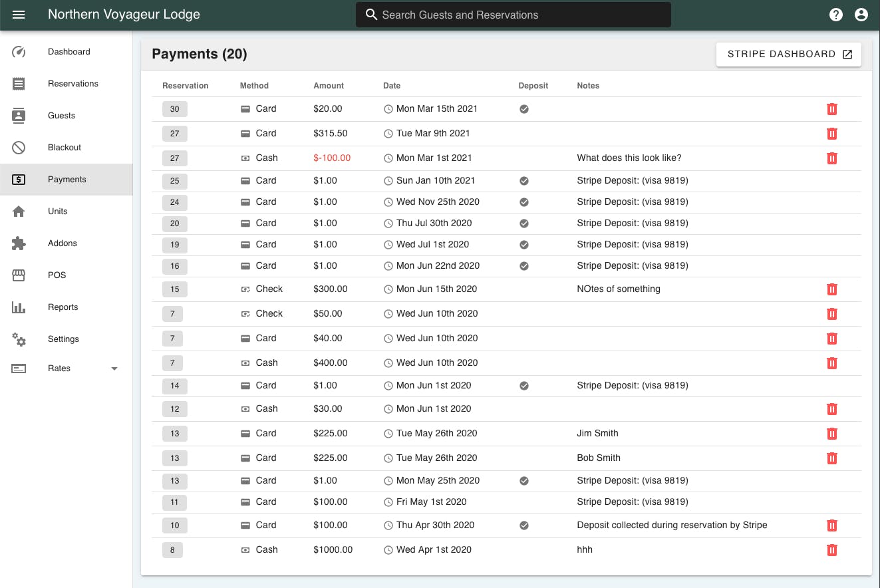
Task: Select Payments from the sidebar menu
Action: pos(19,179)
